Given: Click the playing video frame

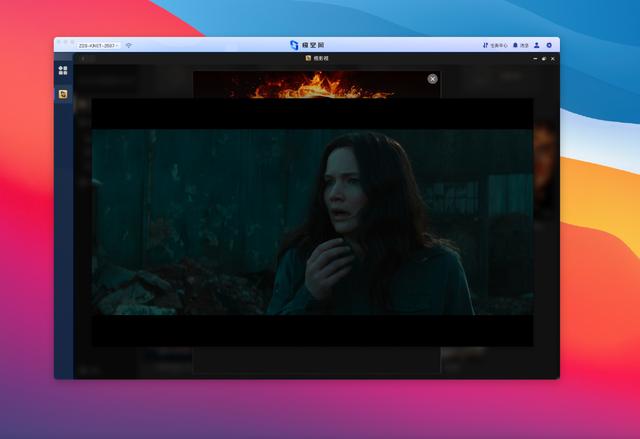Looking at the screenshot, I should pyautogui.click(x=312, y=222).
